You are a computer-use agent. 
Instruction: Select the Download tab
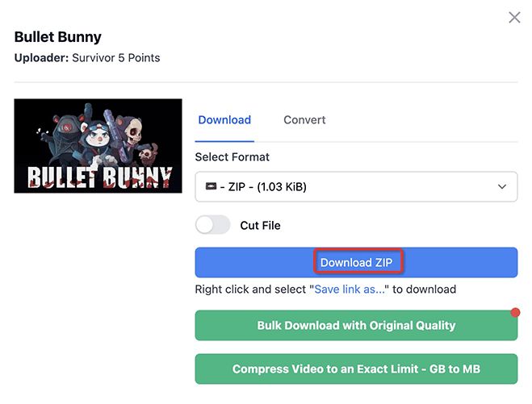tap(224, 119)
